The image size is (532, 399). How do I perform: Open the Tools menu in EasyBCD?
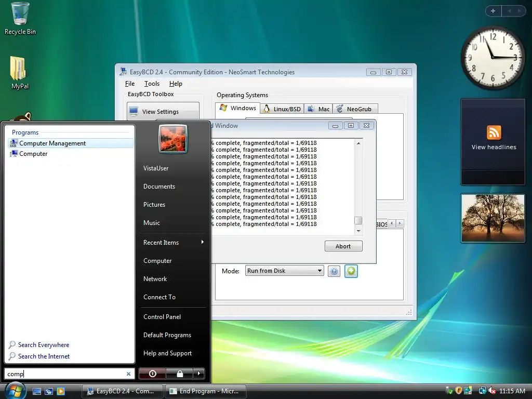(x=152, y=84)
